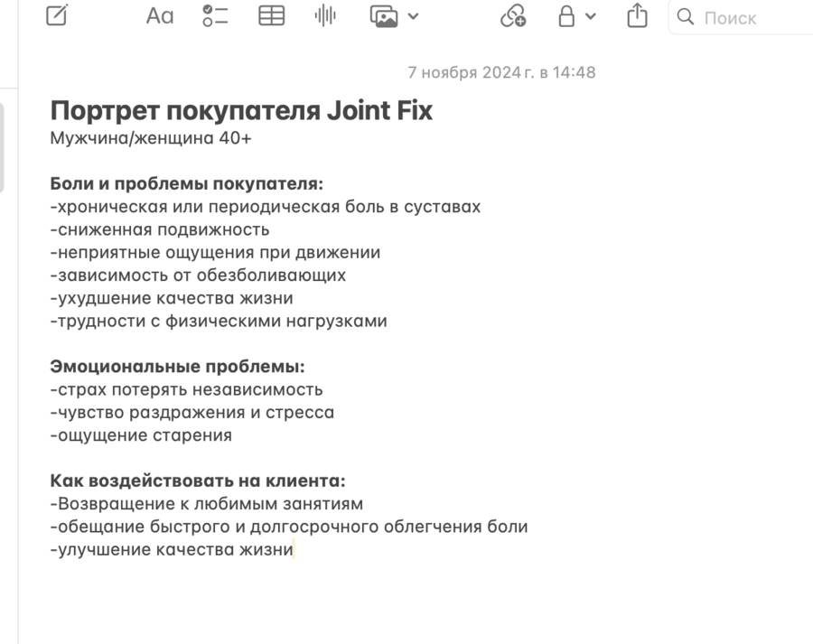Click the line -неприятные ощущения при движении

coord(215,253)
